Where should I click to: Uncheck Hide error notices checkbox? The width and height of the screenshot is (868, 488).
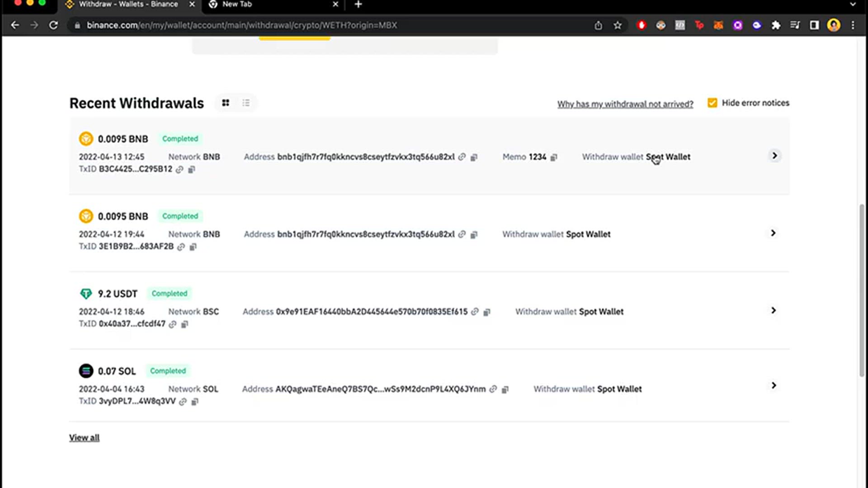coord(712,103)
